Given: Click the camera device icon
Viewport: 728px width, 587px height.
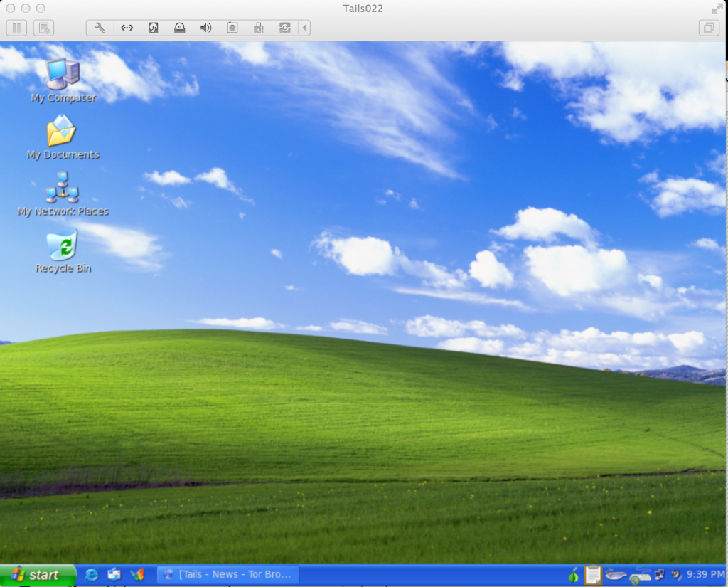Looking at the screenshot, I should [x=232, y=28].
